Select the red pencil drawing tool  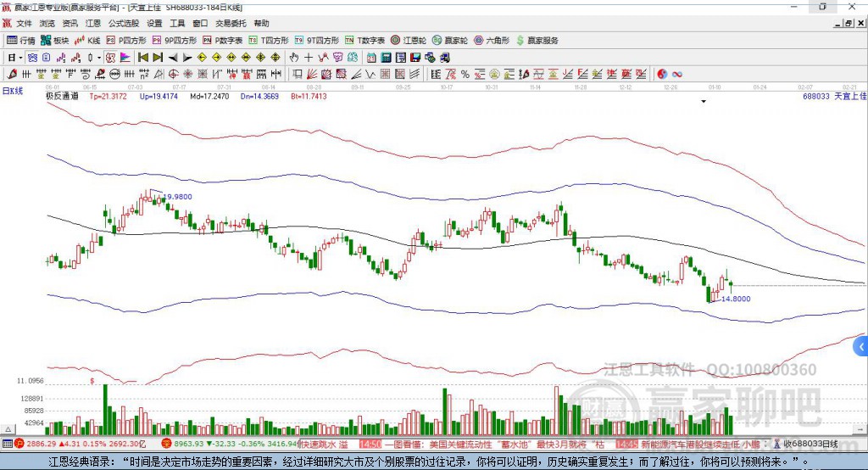point(12,75)
